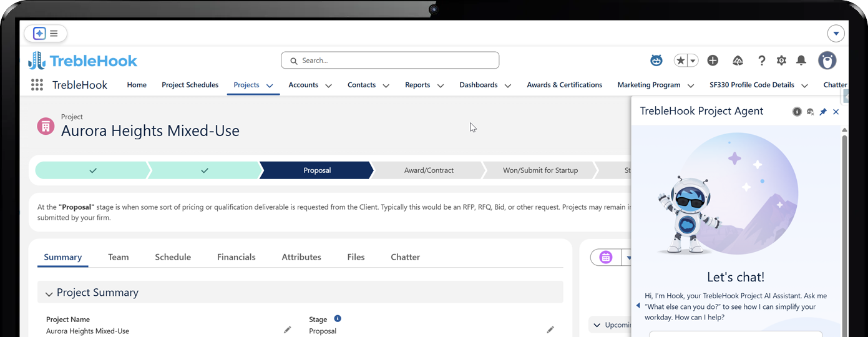Open the App Launcher grid icon
This screenshot has height=337, width=868.
(x=37, y=85)
